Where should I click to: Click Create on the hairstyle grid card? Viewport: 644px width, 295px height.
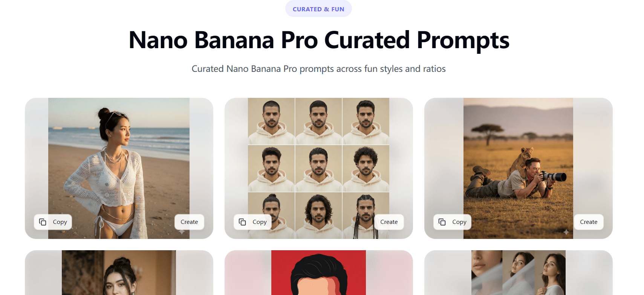[x=389, y=222]
